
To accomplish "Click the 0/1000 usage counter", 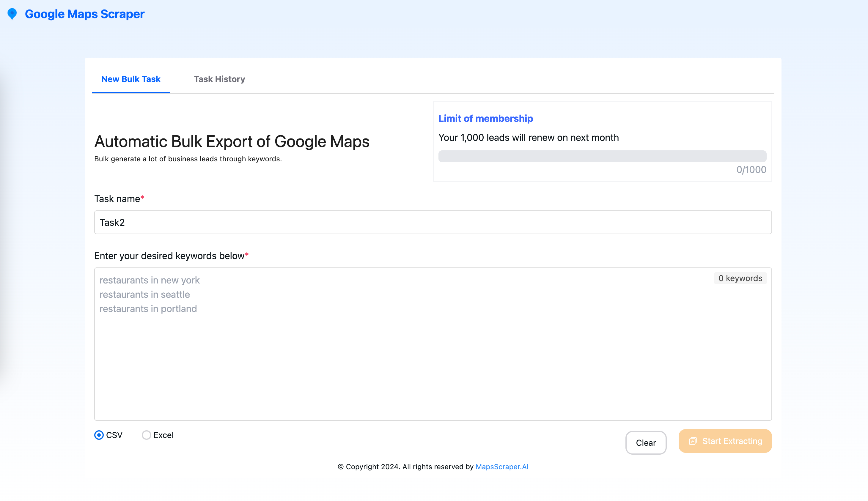I will point(751,170).
